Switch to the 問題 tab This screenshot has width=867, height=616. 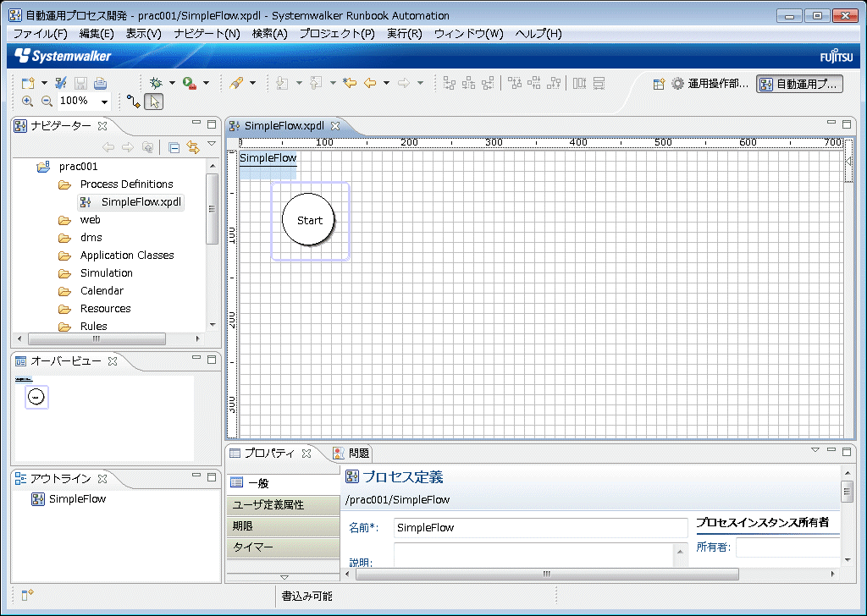point(351,454)
